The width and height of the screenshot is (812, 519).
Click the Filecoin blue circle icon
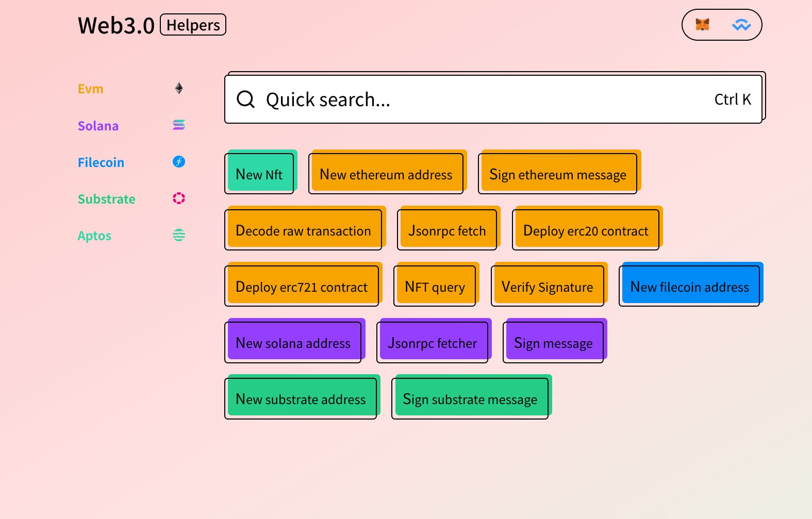pos(179,162)
